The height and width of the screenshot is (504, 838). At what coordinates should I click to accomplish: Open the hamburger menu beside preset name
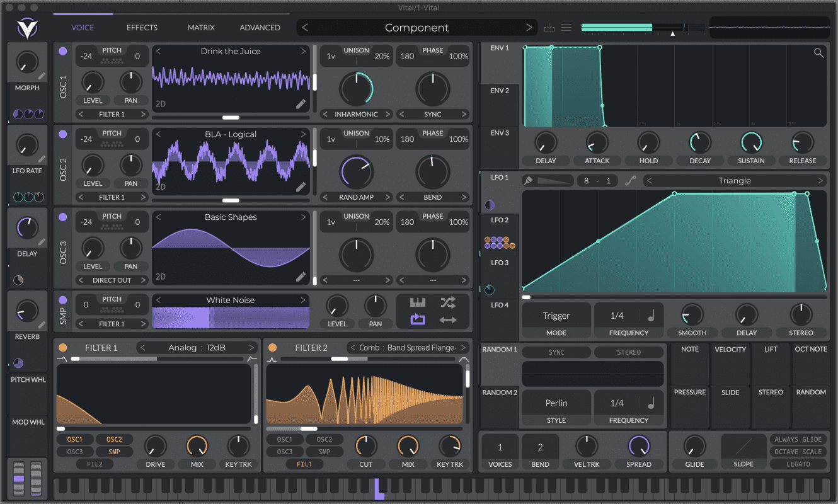(566, 28)
